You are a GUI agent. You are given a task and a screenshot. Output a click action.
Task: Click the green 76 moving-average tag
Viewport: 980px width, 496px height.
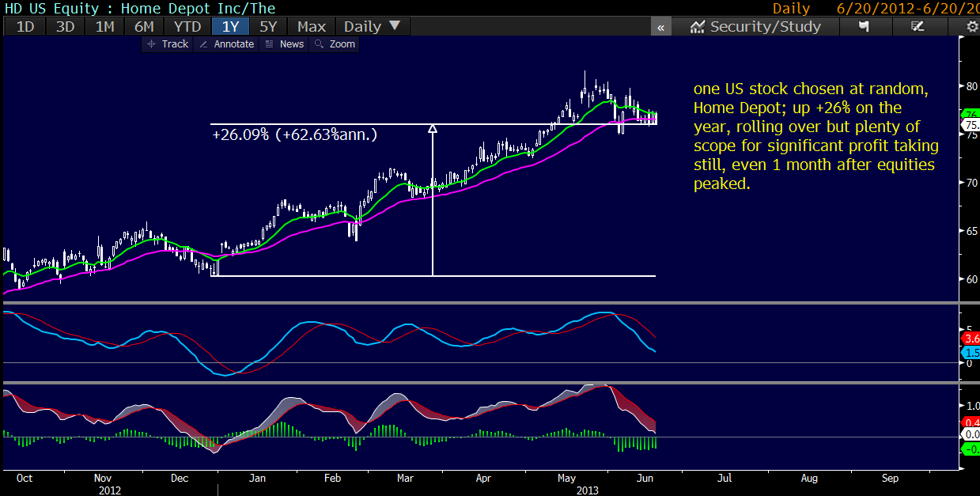tap(971, 113)
